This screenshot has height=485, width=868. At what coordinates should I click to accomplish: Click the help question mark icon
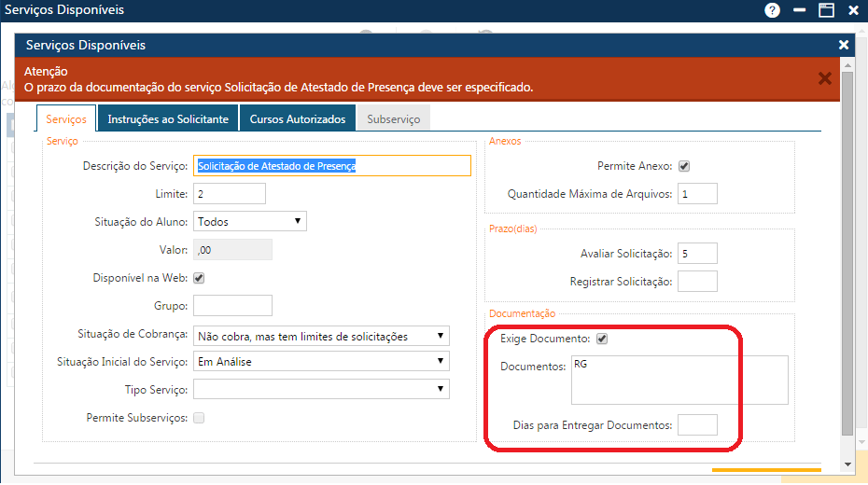click(x=772, y=10)
